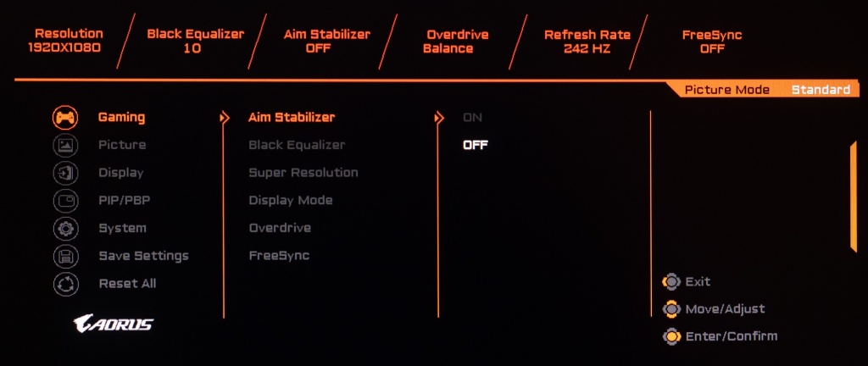Image resolution: width=868 pixels, height=366 pixels.
Task: Click the System gear icon
Action: [x=65, y=228]
